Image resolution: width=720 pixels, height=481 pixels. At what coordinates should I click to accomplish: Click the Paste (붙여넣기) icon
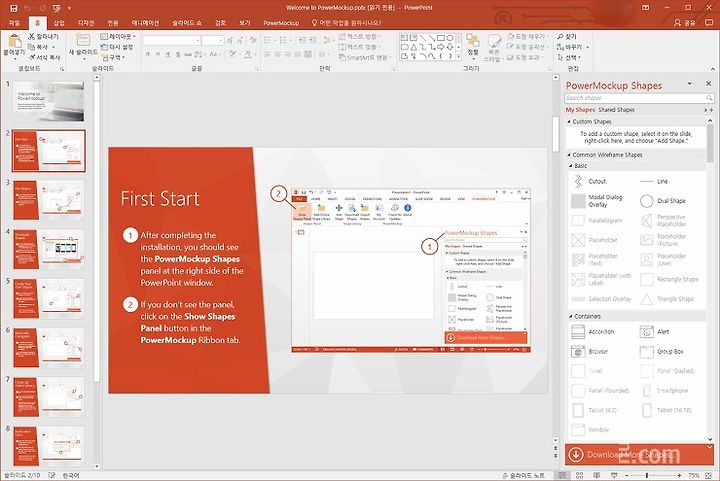pyautogui.click(x=14, y=41)
